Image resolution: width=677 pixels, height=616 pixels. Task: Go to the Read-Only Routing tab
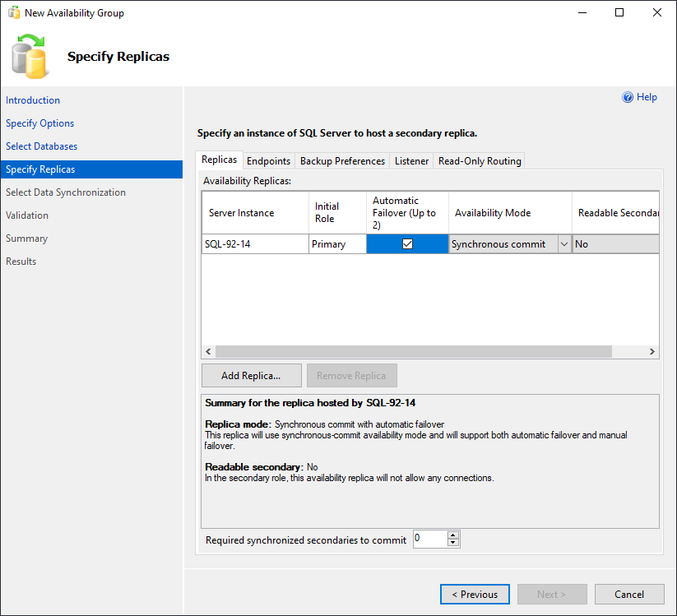coord(480,161)
